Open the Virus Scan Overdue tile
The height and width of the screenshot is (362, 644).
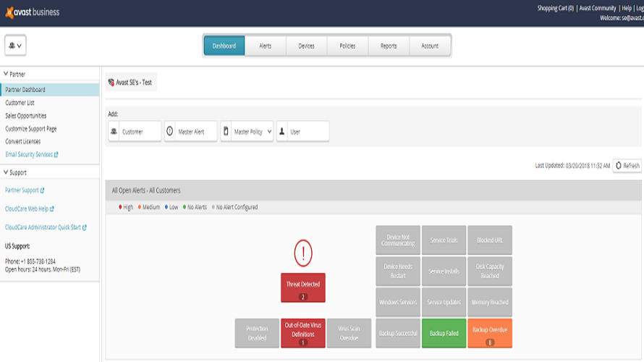click(x=349, y=333)
